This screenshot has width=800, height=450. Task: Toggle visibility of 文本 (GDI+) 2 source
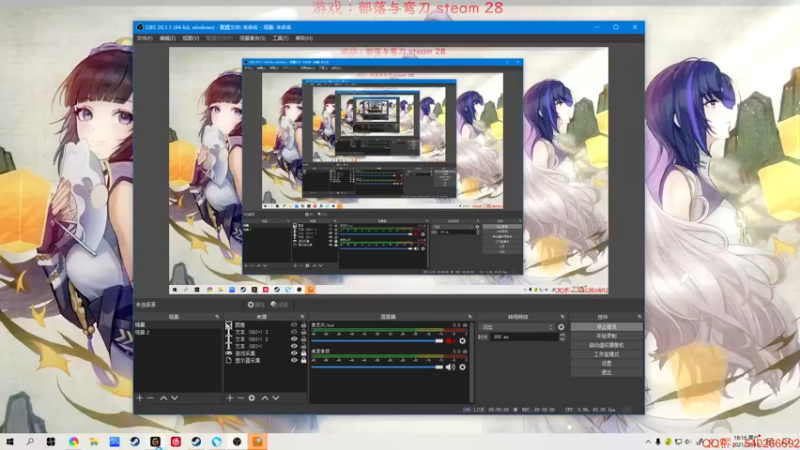pos(294,339)
